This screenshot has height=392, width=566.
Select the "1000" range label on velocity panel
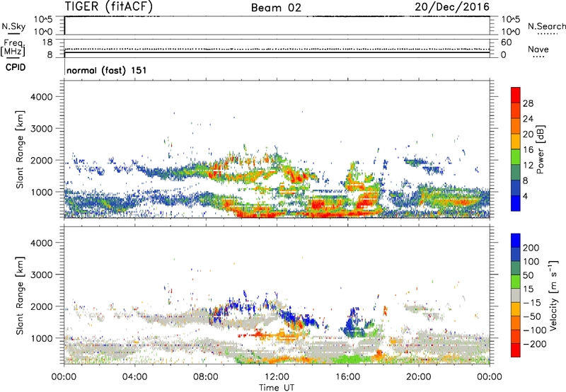click(42, 338)
